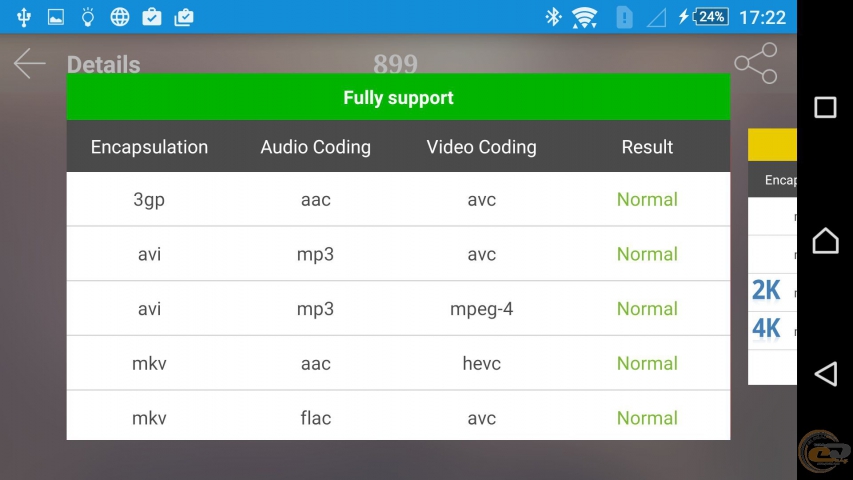Tap the picture notification icon

click(55, 17)
